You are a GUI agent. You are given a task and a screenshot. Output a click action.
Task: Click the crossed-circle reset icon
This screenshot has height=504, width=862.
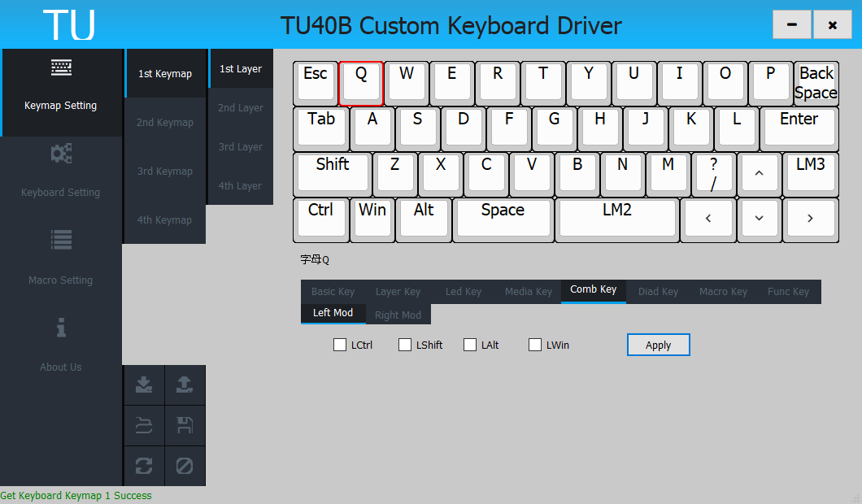click(x=184, y=466)
